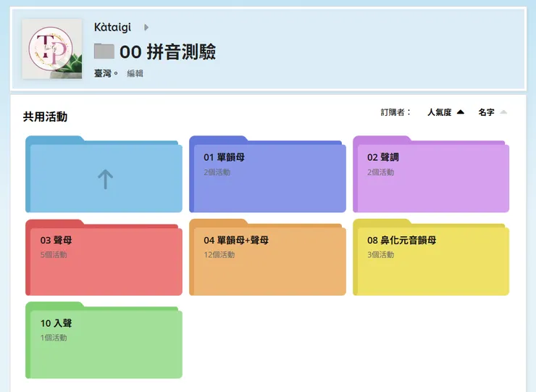Sort activities by 名字
This screenshot has width=536, height=392.
[486, 112]
